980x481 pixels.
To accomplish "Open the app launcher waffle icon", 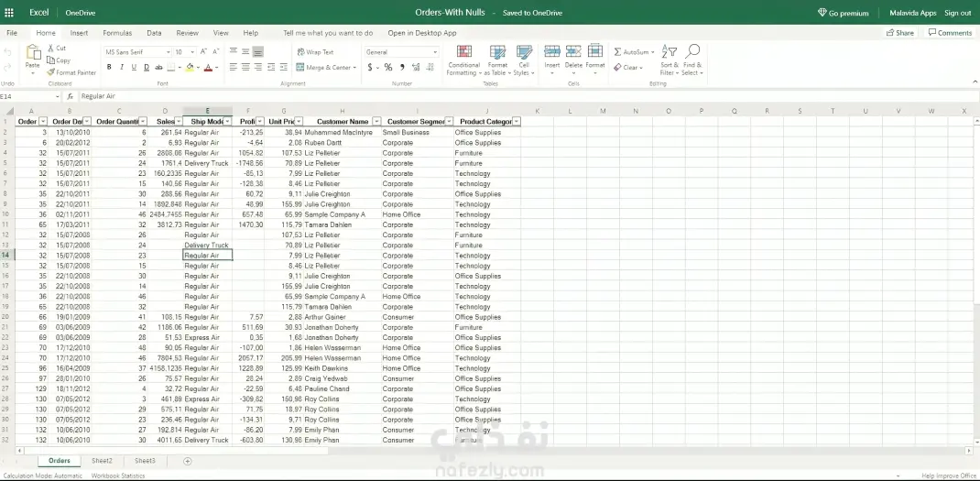I will (9, 13).
